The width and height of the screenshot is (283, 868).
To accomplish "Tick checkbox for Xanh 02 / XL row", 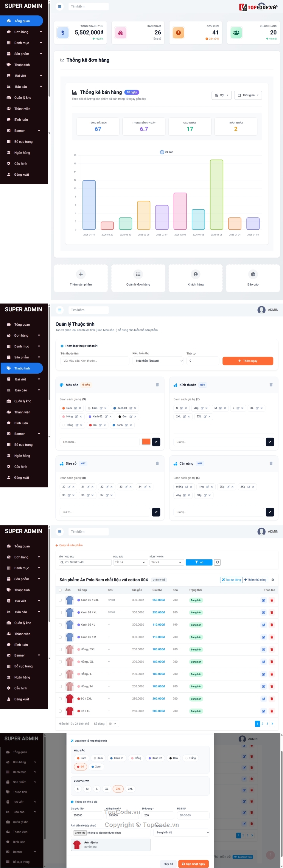I will (x=60, y=612).
